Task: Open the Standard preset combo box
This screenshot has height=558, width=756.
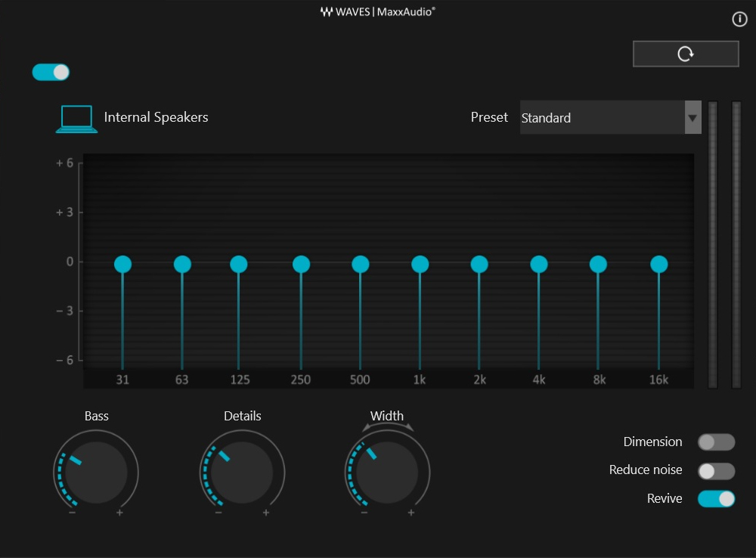Action: coord(610,118)
